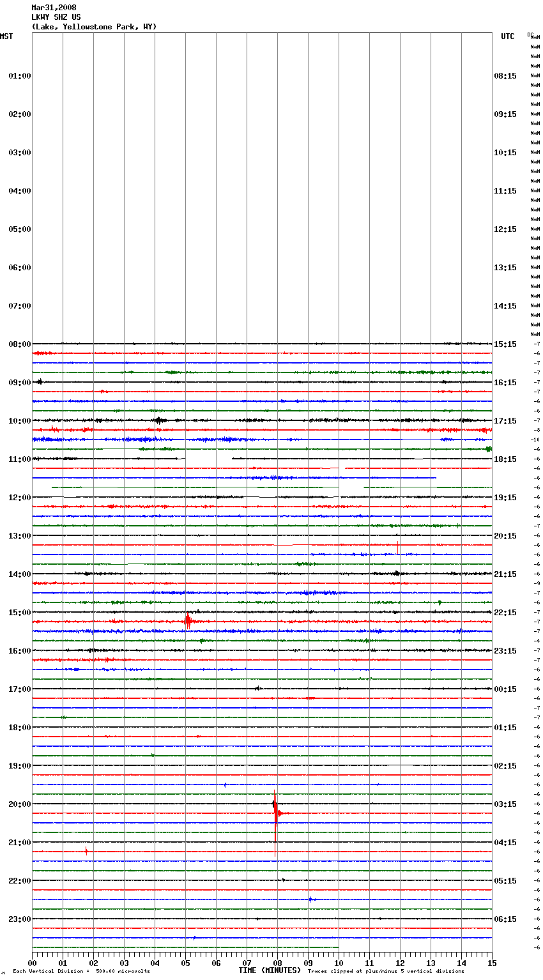Click the '-10' DC offset value
The width and height of the screenshot is (543, 980).
tap(536, 440)
